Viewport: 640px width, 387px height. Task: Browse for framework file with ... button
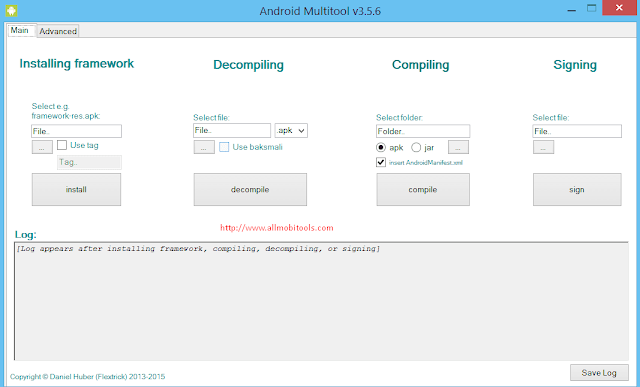[x=42, y=147]
